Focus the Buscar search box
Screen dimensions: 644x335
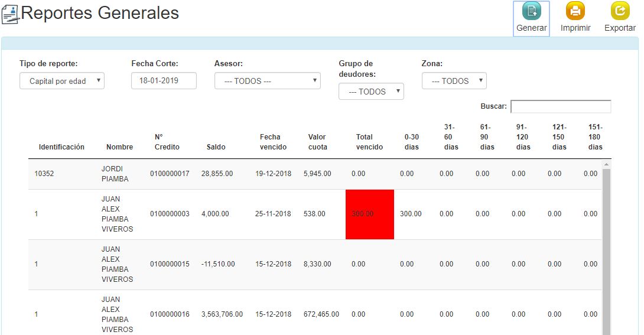pos(560,106)
